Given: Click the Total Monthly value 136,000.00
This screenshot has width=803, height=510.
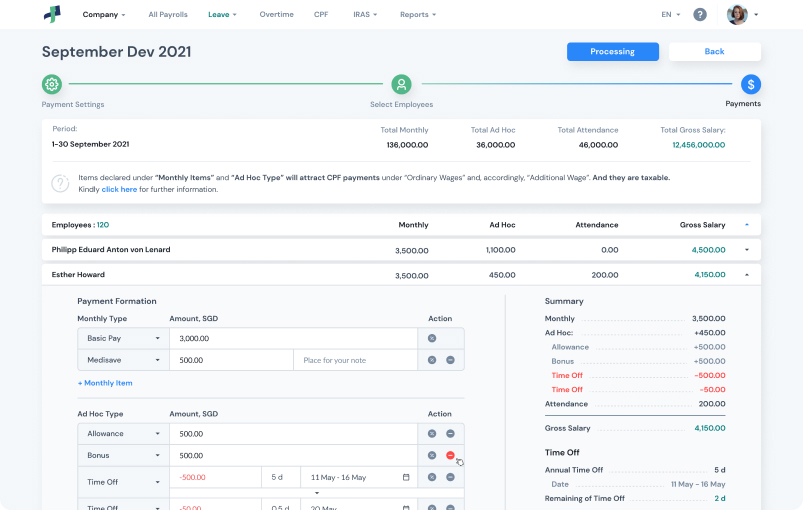Looking at the screenshot, I should (407, 145).
